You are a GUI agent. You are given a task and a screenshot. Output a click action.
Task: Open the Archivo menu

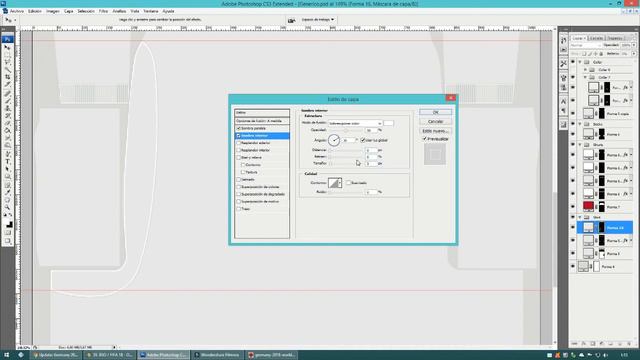point(17,11)
